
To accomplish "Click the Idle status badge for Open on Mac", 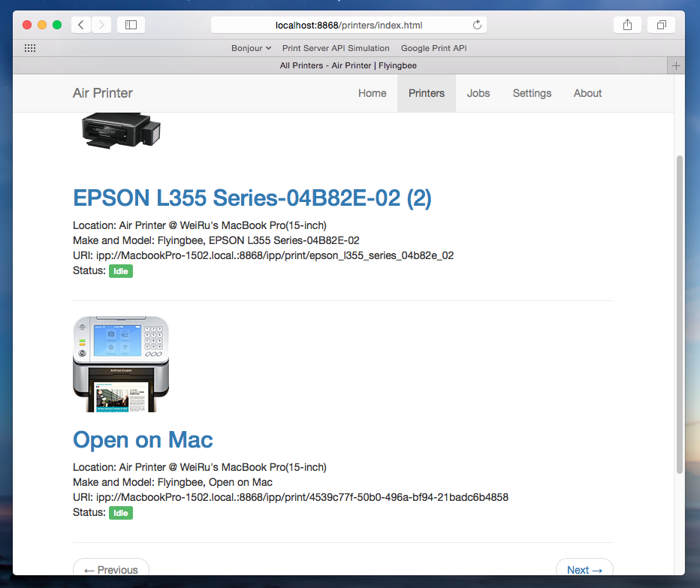I will pyautogui.click(x=120, y=513).
